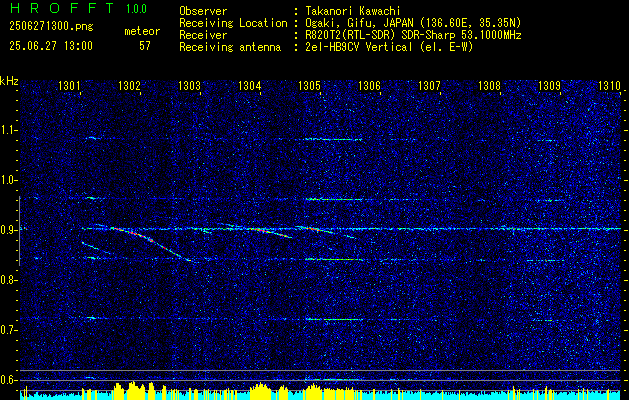Click time marker 1308

[489, 85]
